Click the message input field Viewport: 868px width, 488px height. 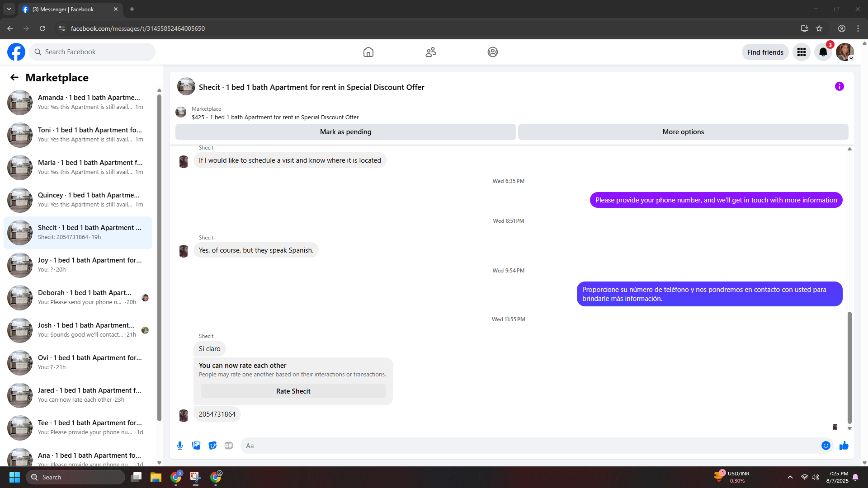click(531, 446)
